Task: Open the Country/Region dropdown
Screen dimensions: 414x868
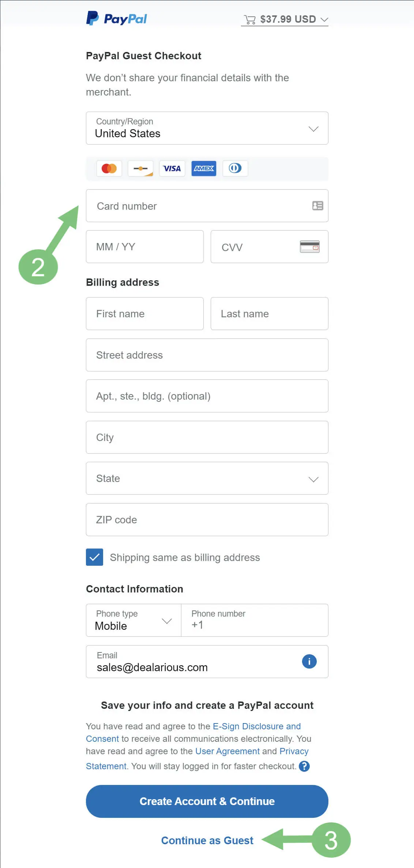Action: pyautogui.click(x=207, y=128)
